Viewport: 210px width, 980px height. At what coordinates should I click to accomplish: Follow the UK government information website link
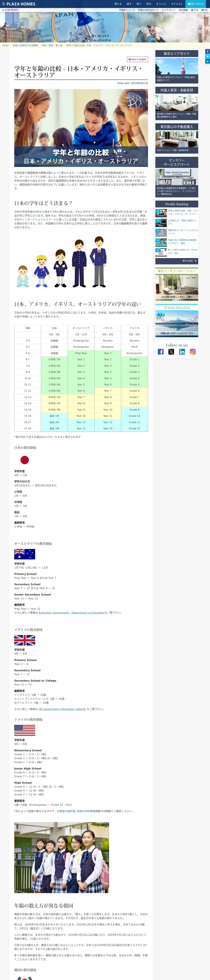(62, 709)
